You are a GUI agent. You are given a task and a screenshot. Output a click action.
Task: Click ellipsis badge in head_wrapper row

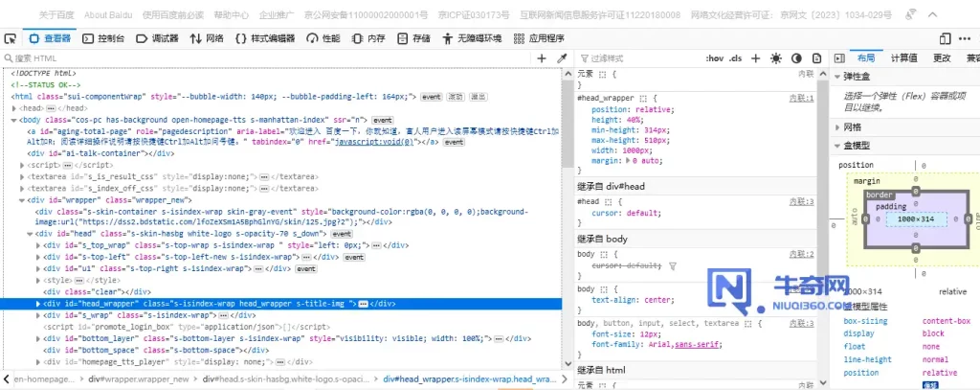(x=363, y=304)
